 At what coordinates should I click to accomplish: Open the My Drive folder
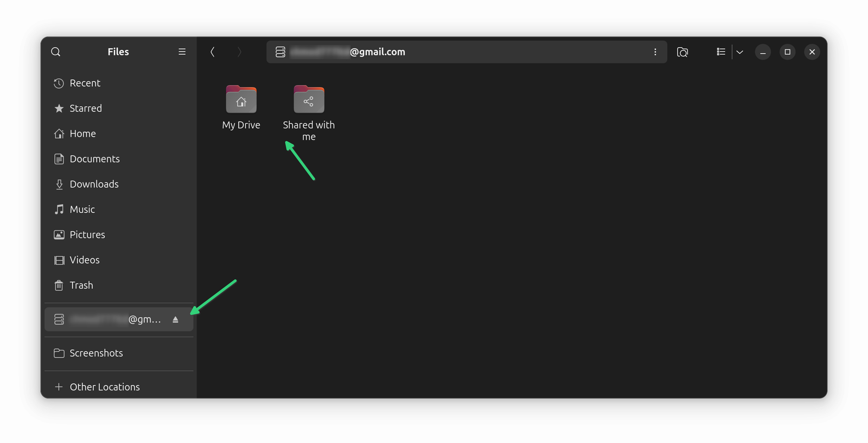coord(241,108)
